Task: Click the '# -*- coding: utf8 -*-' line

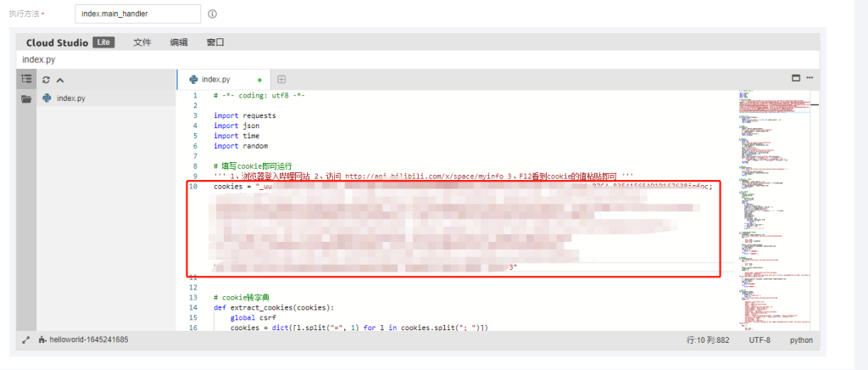Action: (259, 95)
